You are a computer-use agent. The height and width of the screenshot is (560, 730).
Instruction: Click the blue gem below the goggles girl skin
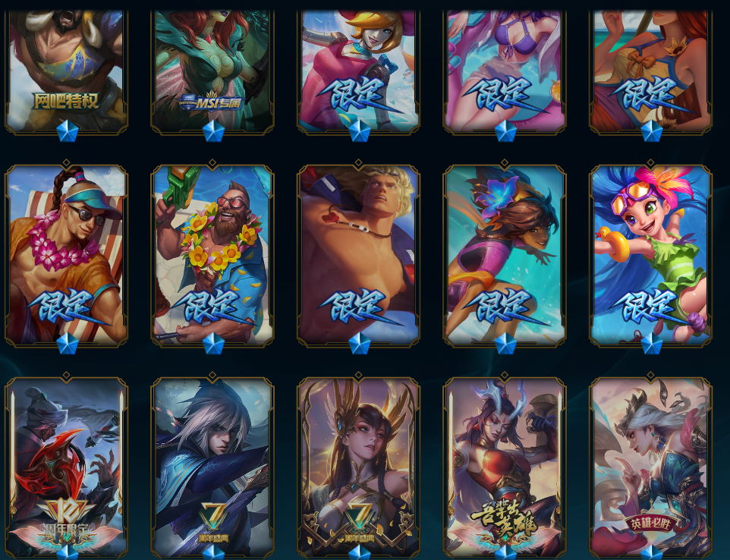click(651, 344)
